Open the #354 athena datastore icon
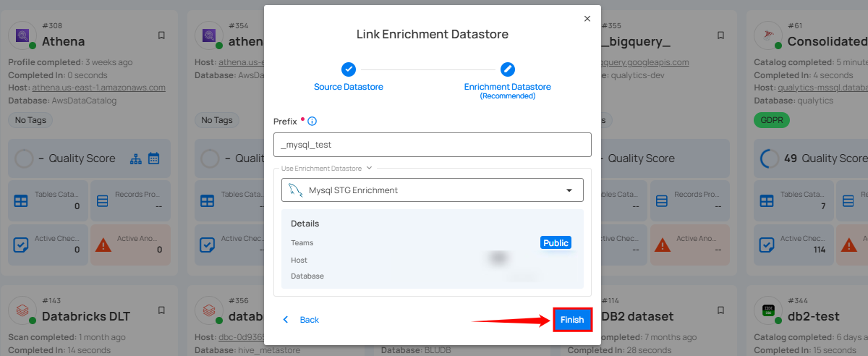The height and width of the screenshot is (356, 868). click(209, 34)
